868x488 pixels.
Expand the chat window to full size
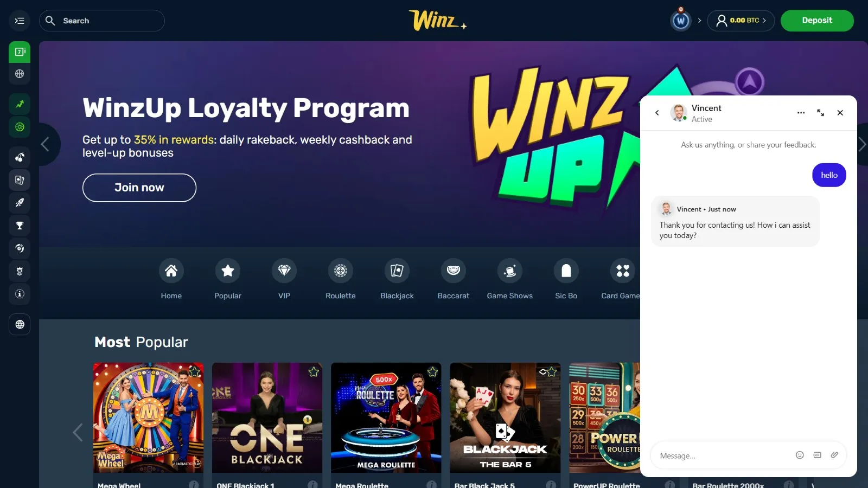pos(820,113)
